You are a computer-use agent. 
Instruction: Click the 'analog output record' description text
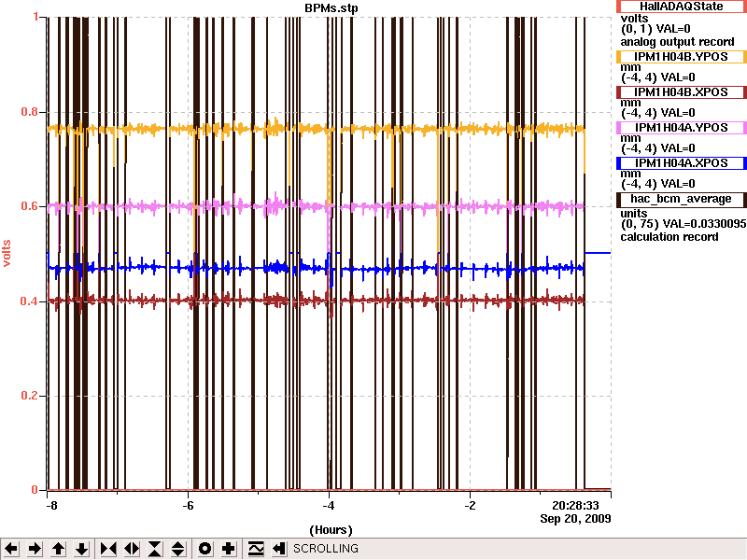click(x=677, y=42)
